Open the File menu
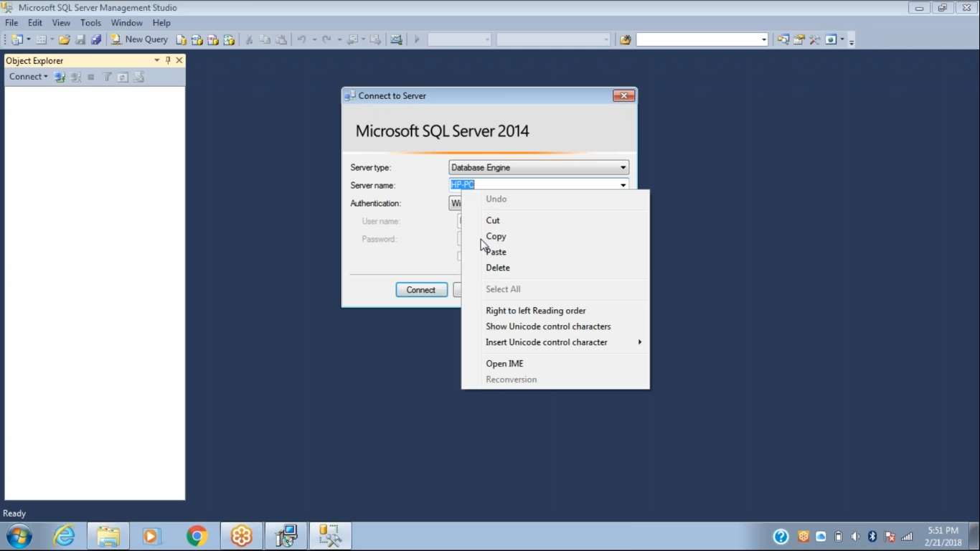Image resolution: width=980 pixels, height=551 pixels. click(x=11, y=23)
